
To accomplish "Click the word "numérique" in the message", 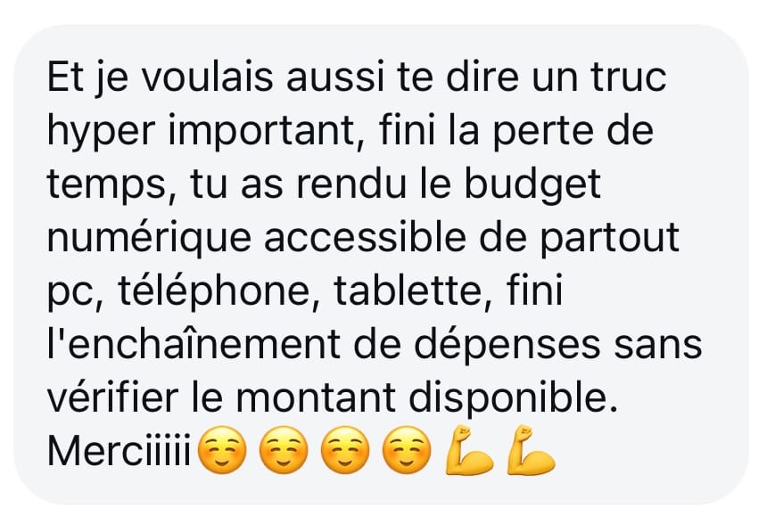I will (x=149, y=240).
